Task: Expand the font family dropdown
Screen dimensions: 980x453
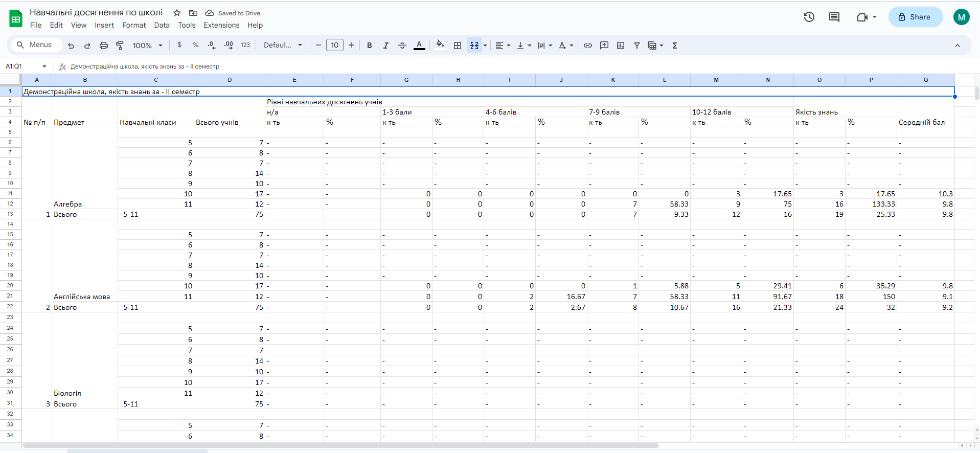Action: click(x=283, y=46)
